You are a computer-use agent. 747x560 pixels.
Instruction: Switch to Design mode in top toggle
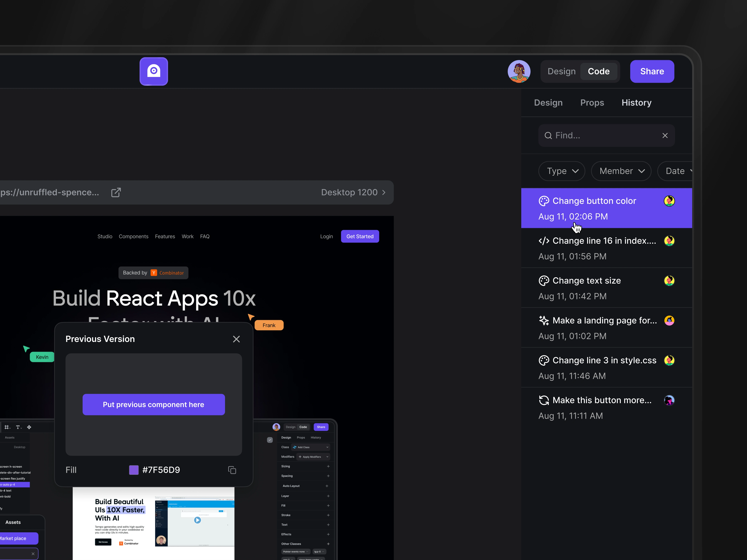coord(561,71)
